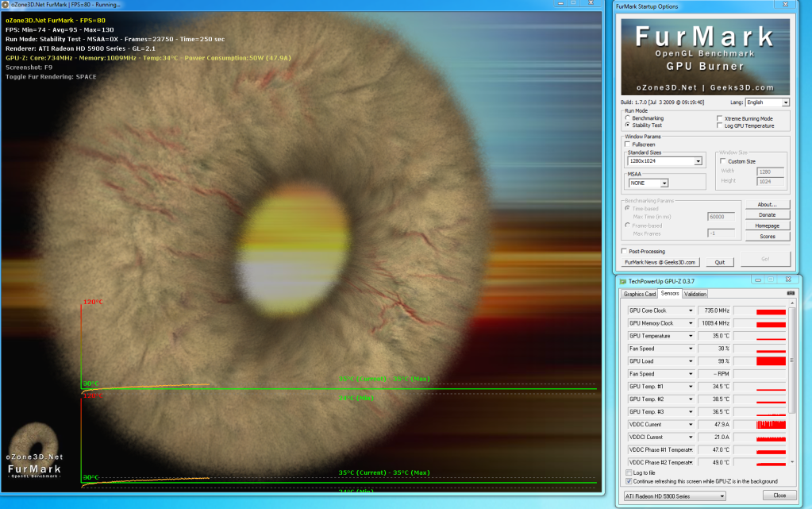The image size is (812, 509).
Task: Minimize the FurMark rendering window
Action: 560,4
